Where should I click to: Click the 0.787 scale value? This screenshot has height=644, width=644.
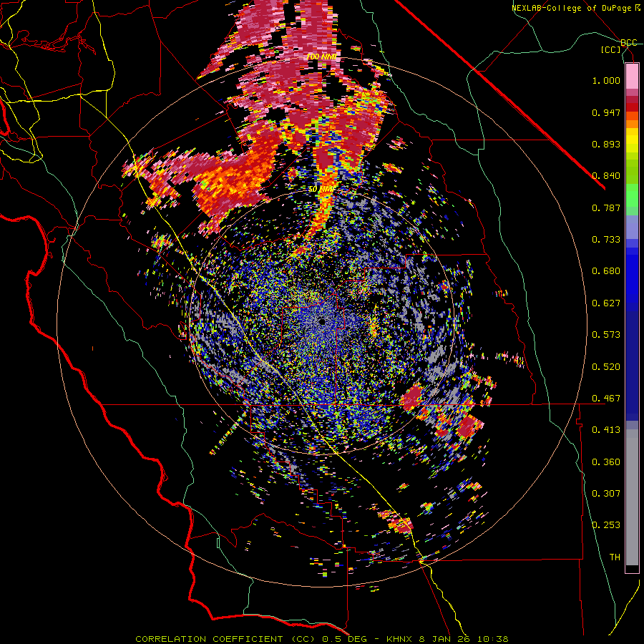point(606,208)
